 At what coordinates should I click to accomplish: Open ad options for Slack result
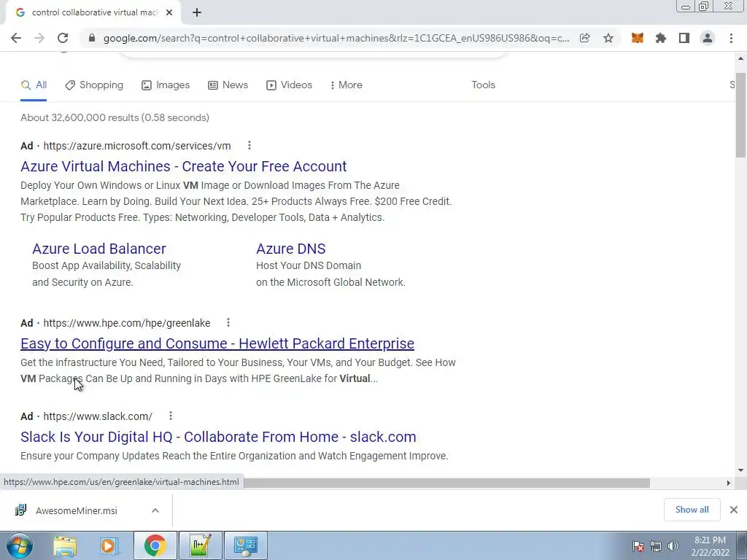point(171,416)
